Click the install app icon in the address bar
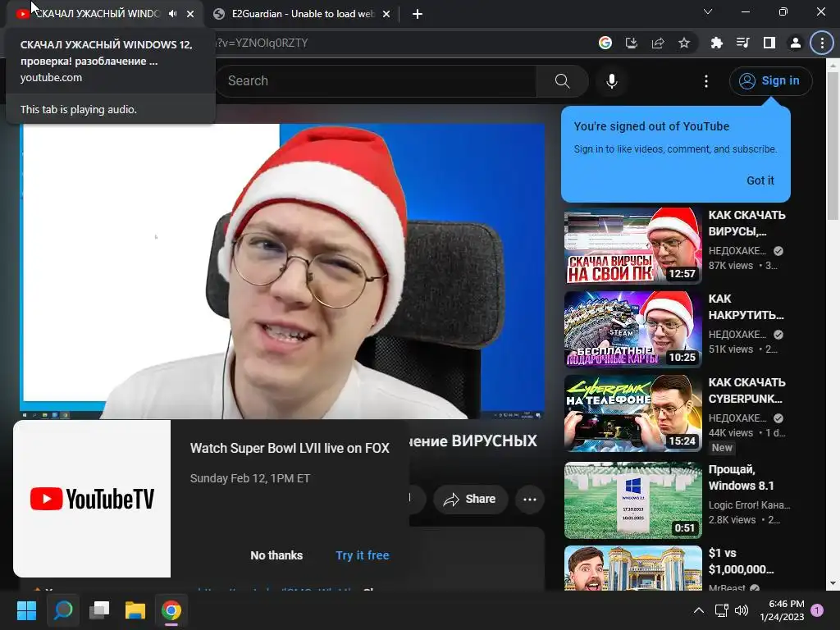This screenshot has width=840, height=630. pos(632,43)
